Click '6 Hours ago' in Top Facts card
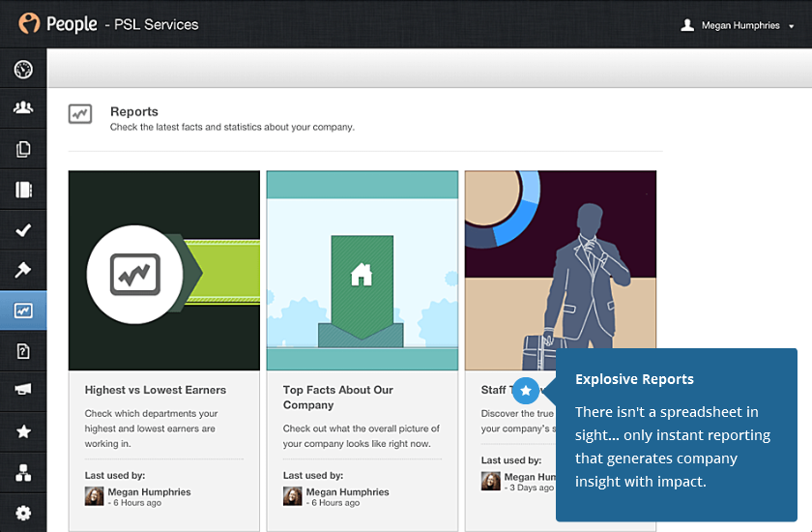Screen dimensions: 812x532 pyautogui.click(x=335, y=502)
